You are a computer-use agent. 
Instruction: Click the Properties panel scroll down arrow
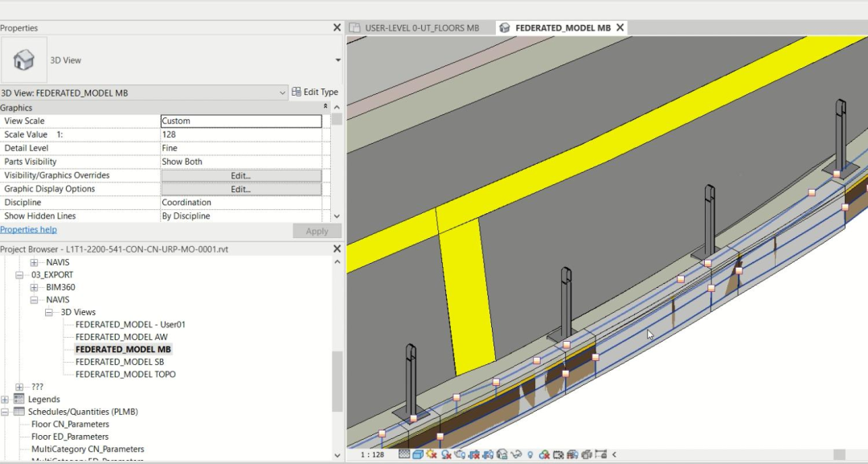[x=337, y=216]
